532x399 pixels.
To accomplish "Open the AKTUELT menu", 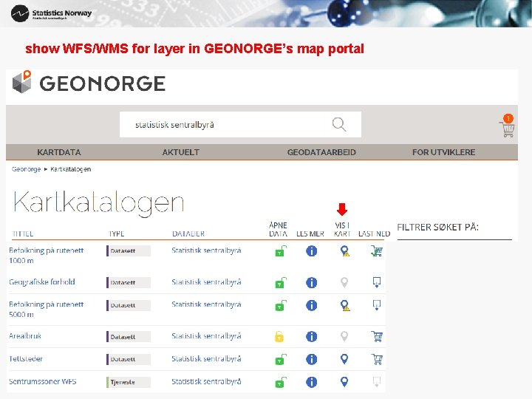I will [x=180, y=152].
